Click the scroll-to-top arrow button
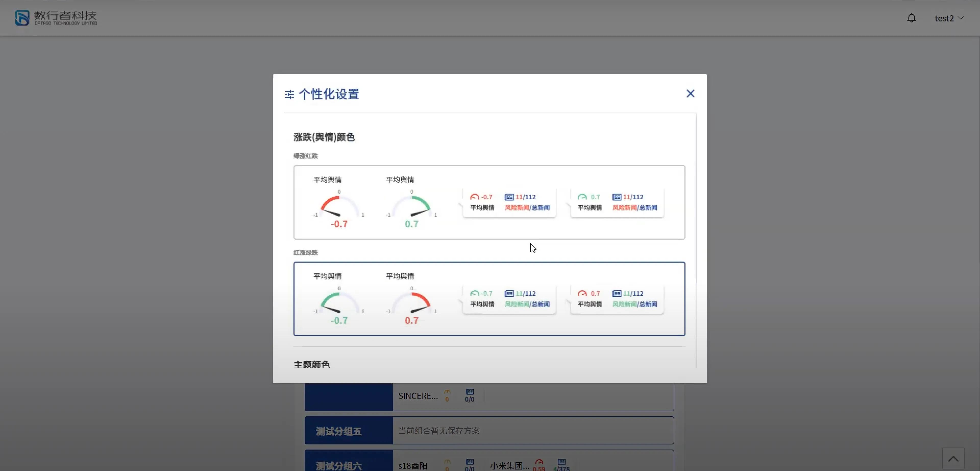The height and width of the screenshot is (471, 980). coord(953,458)
